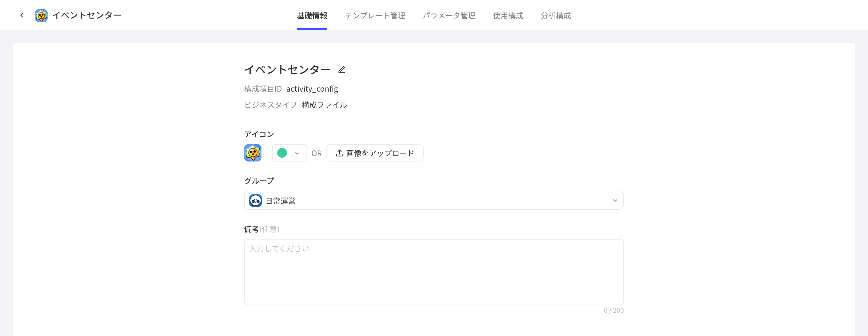Image resolution: width=868 pixels, height=336 pixels.
Task: Click the chevron in the グループ selector
Action: tap(615, 200)
